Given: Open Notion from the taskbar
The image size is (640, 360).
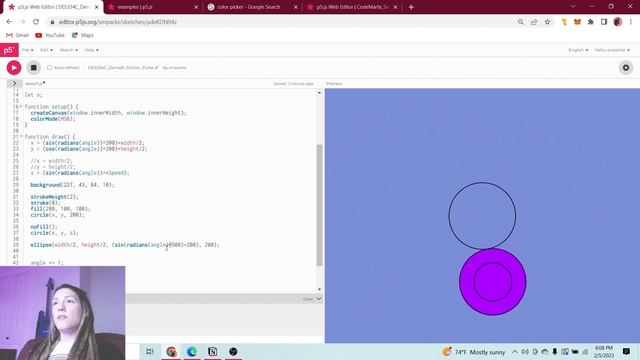Looking at the screenshot, I should pyautogui.click(x=213, y=352).
